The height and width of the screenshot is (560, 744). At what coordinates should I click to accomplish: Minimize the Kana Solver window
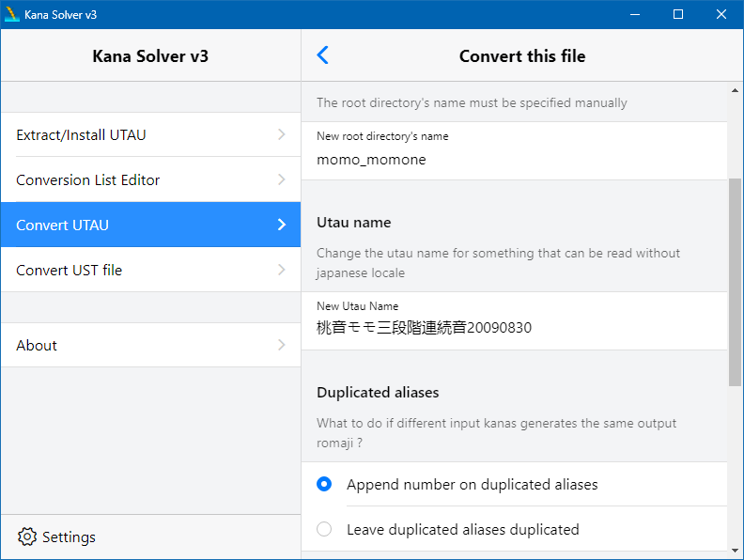pyautogui.click(x=635, y=14)
